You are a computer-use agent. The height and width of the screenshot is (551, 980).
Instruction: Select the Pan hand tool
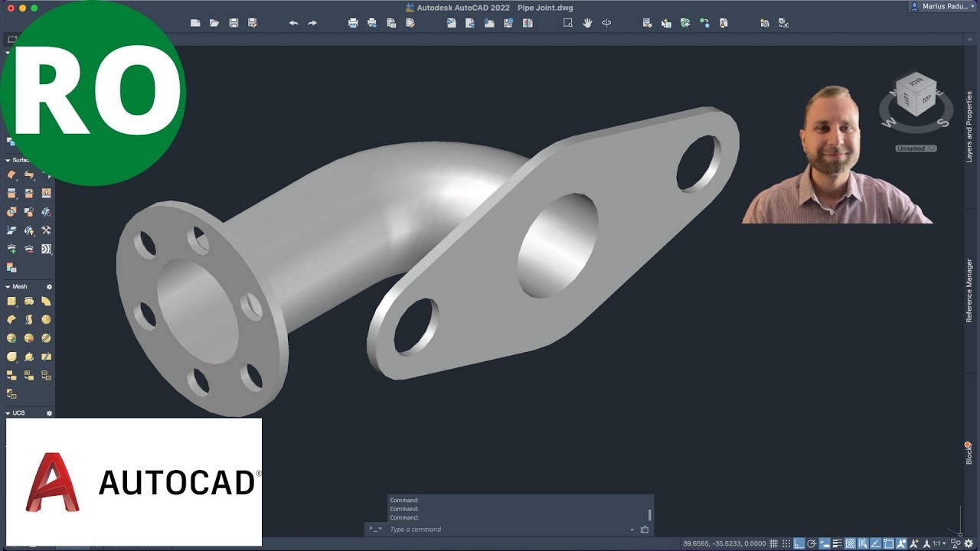click(587, 23)
